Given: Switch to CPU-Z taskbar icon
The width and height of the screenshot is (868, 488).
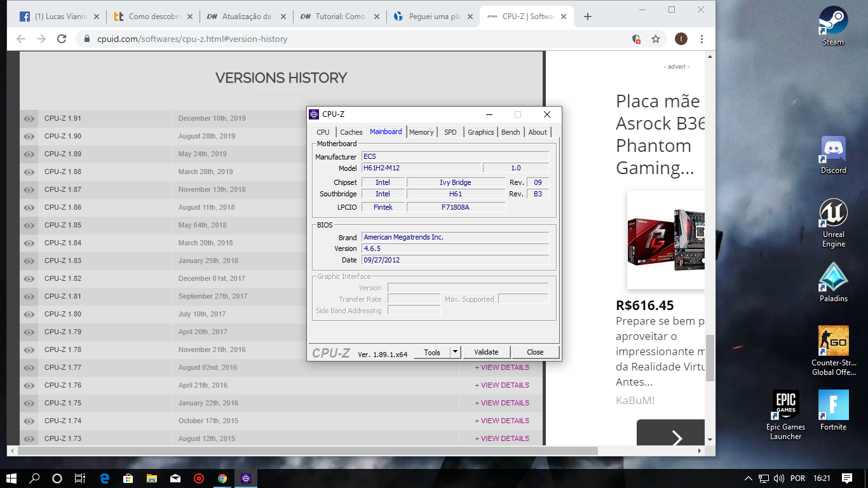Looking at the screenshot, I should [246, 478].
